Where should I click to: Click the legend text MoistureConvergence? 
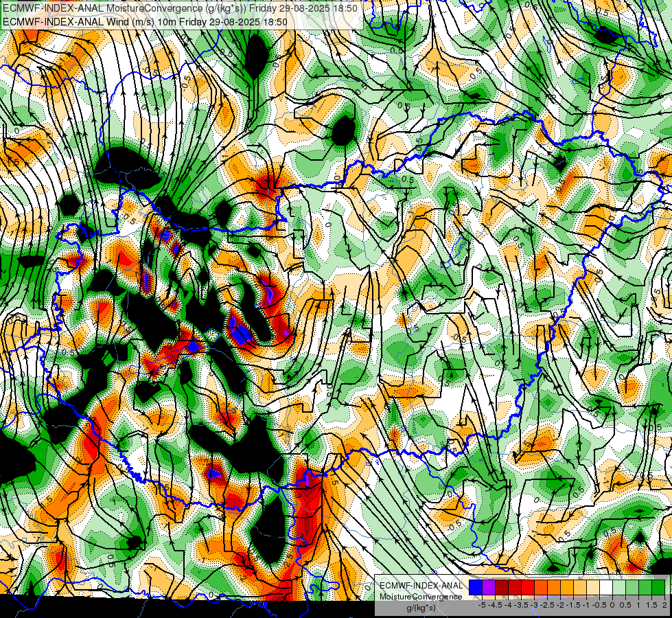pyautogui.click(x=421, y=597)
